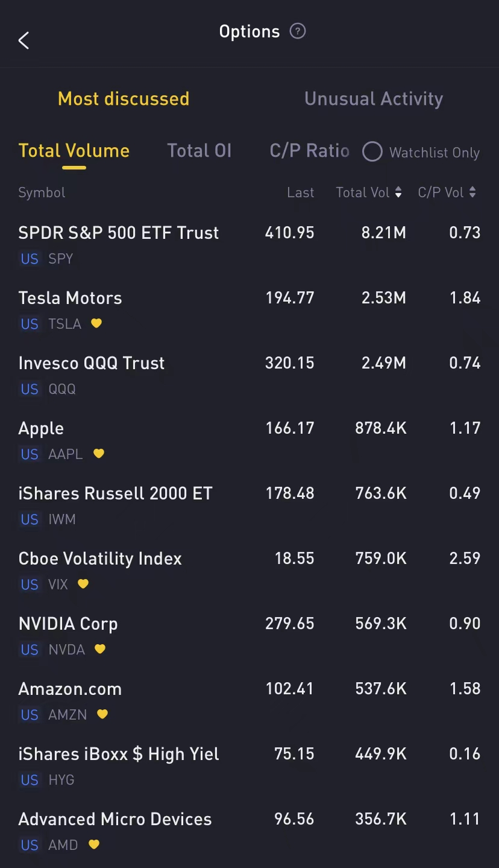Click the US badge beside HYG
Screen dimensions: 499x868
[29, 780]
